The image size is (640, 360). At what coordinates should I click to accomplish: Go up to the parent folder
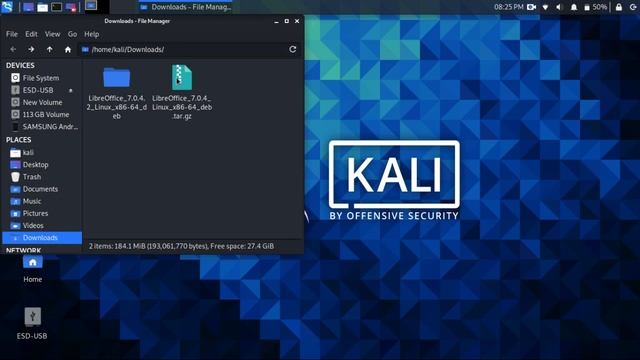click(49, 49)
